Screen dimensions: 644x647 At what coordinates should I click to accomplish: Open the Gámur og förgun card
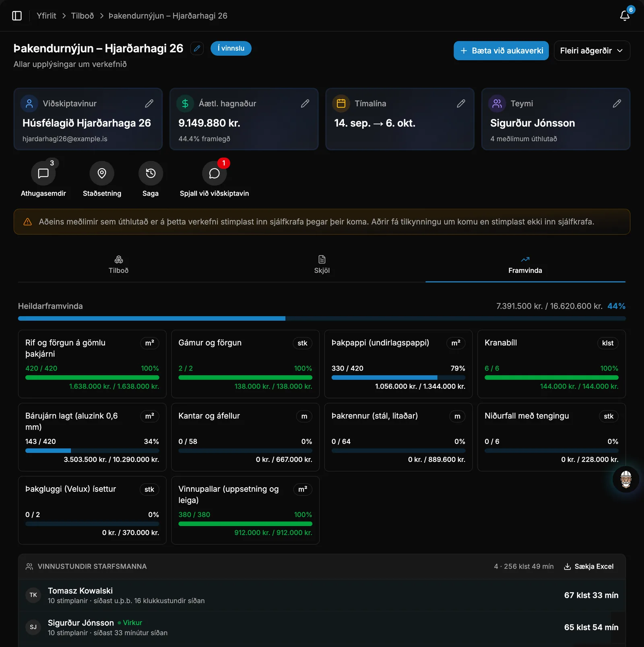point(245,364)
